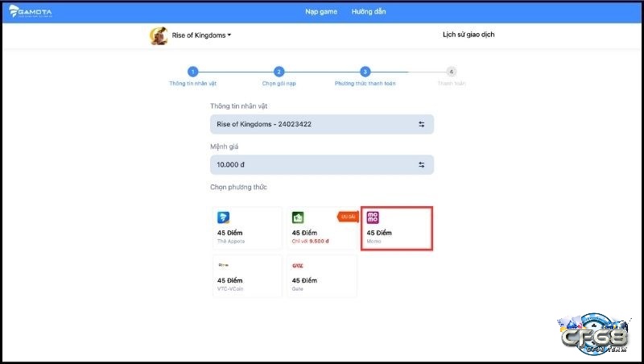
Task: Open the Nạp game menu
Action: tap(321, 11)
